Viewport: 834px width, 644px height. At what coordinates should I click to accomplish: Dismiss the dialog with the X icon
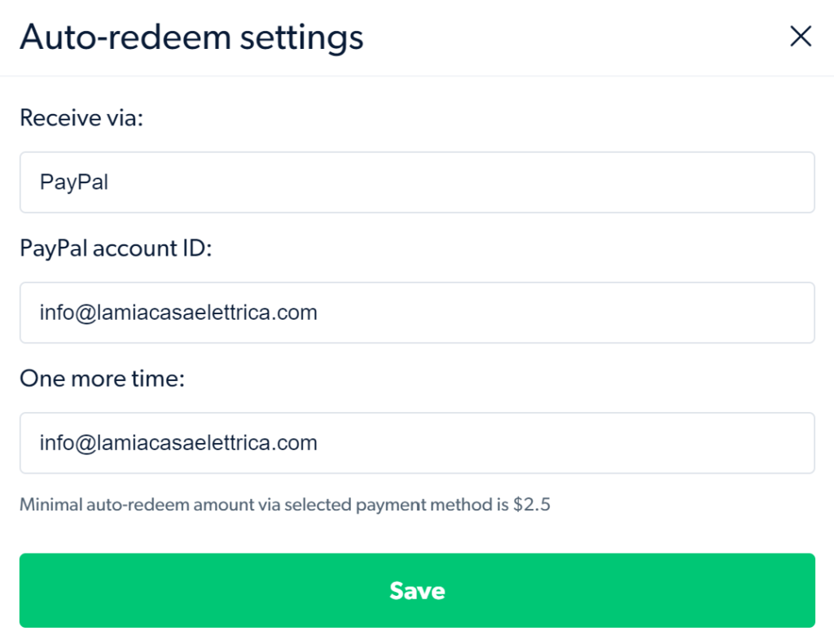[x=801, y=37]
